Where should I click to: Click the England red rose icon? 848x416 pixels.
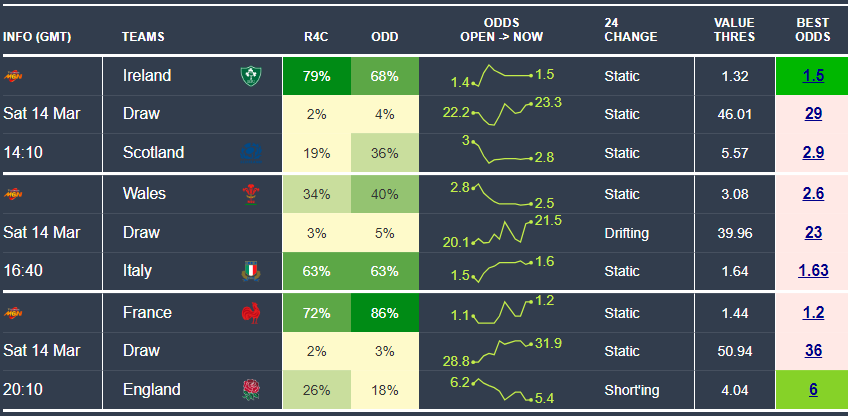tap(248, 390)
